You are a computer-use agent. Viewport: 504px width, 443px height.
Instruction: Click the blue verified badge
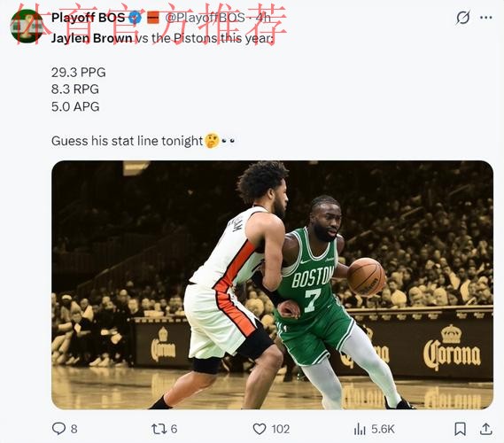[135, 18]
